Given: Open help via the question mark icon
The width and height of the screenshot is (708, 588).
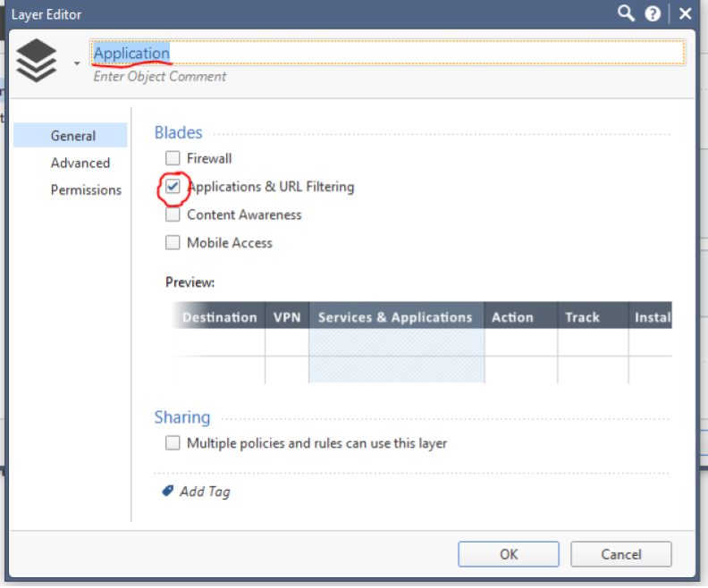Looking at the screenshot, I should (653, 14).
